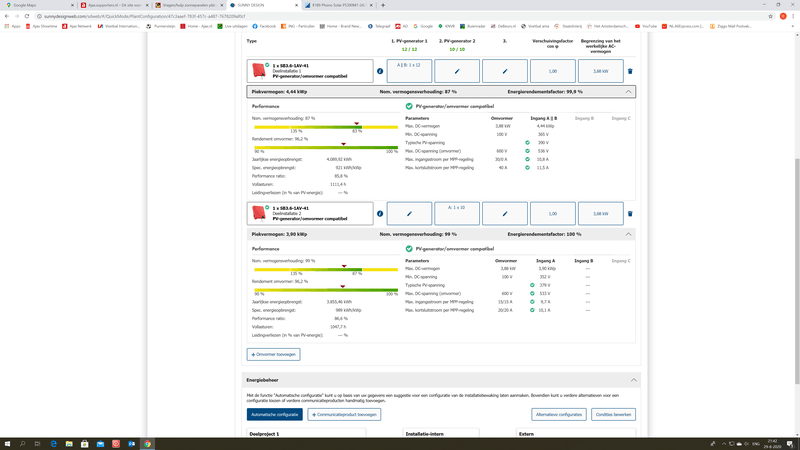Click the value "3.855,46 kWh"
The image size is (800, 450).
point(339,302)
